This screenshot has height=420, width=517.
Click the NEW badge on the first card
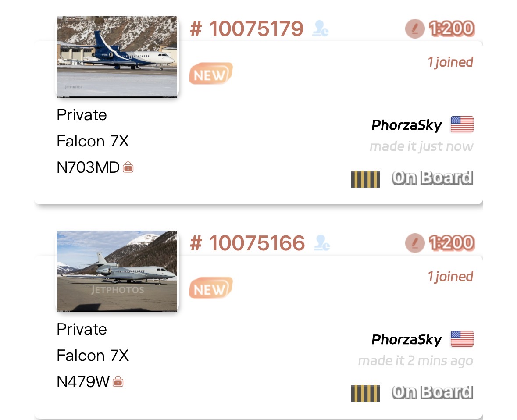coord(211,74)
